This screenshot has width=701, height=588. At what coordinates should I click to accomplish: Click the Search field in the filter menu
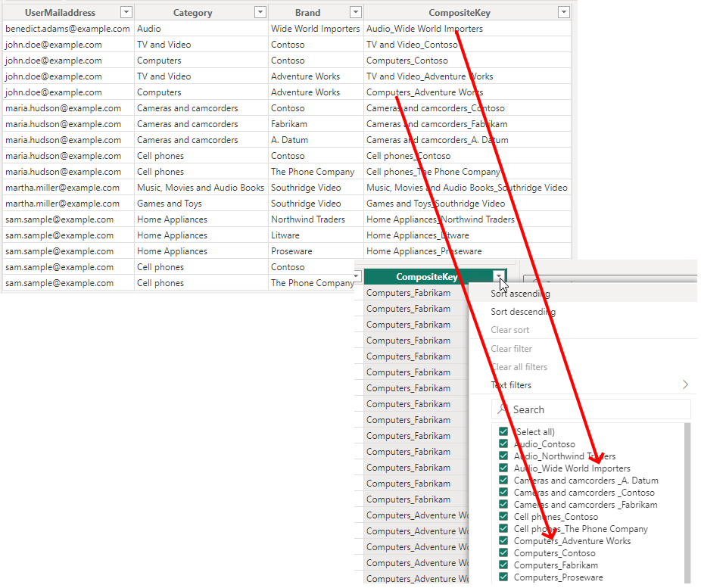tap(598, 409)
